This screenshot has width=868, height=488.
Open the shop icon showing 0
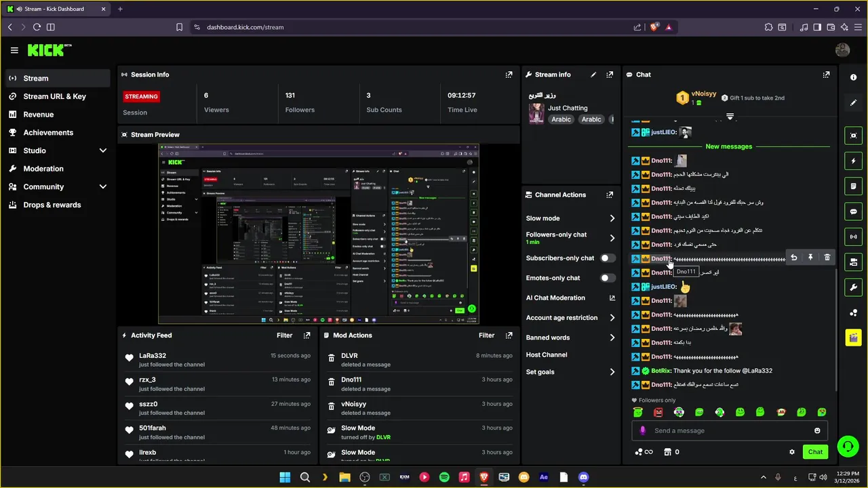click(671, 452)
